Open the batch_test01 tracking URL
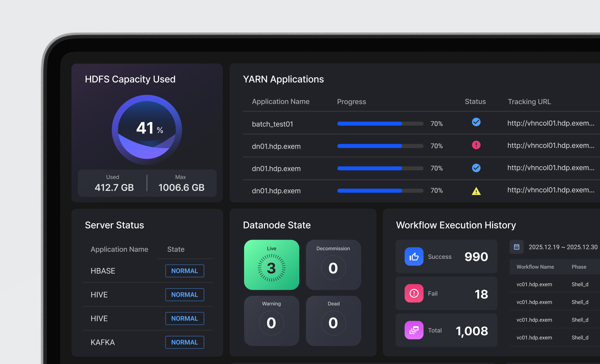This screenshot has height=364, width=600. tap(550, 123)
